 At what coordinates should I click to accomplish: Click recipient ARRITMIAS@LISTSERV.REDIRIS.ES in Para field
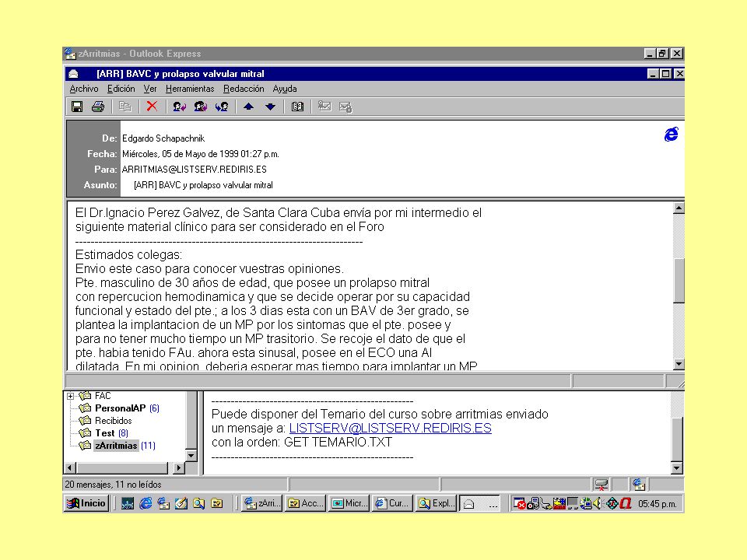tap(195, 170)
